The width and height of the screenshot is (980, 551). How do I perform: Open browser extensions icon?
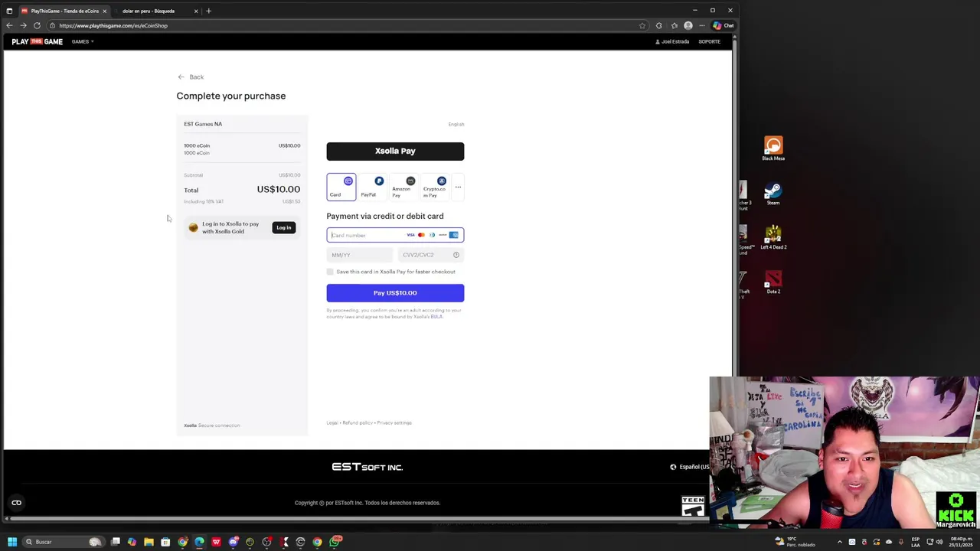658,25
